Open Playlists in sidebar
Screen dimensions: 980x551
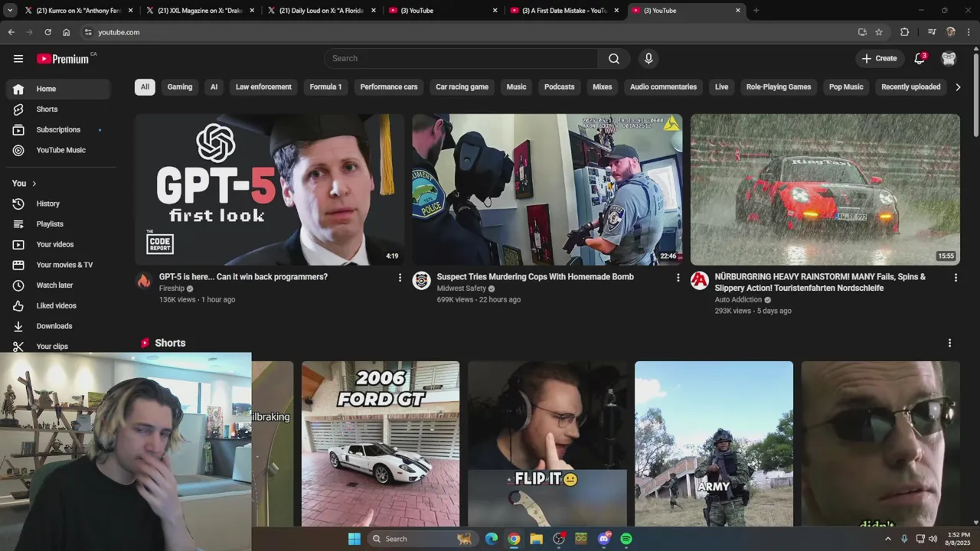58,224
